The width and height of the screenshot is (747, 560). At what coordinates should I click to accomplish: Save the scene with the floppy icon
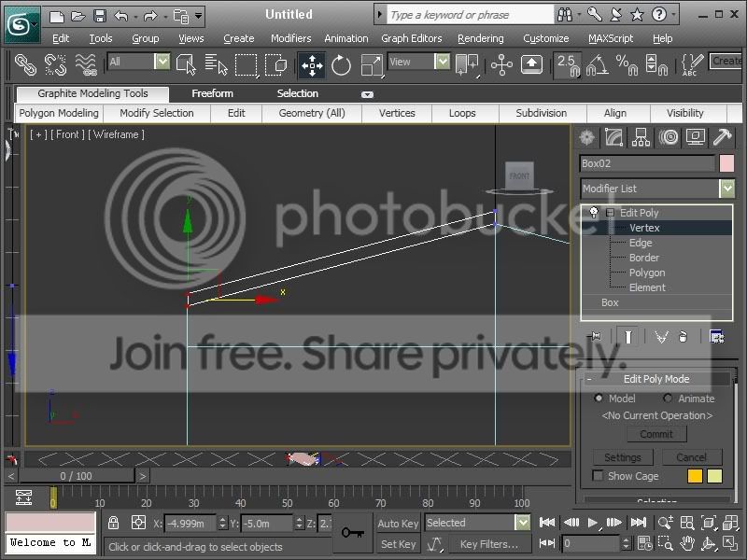100,16
